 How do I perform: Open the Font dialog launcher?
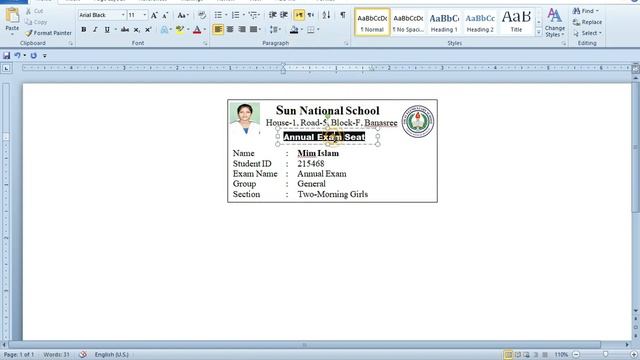point(205,43)
